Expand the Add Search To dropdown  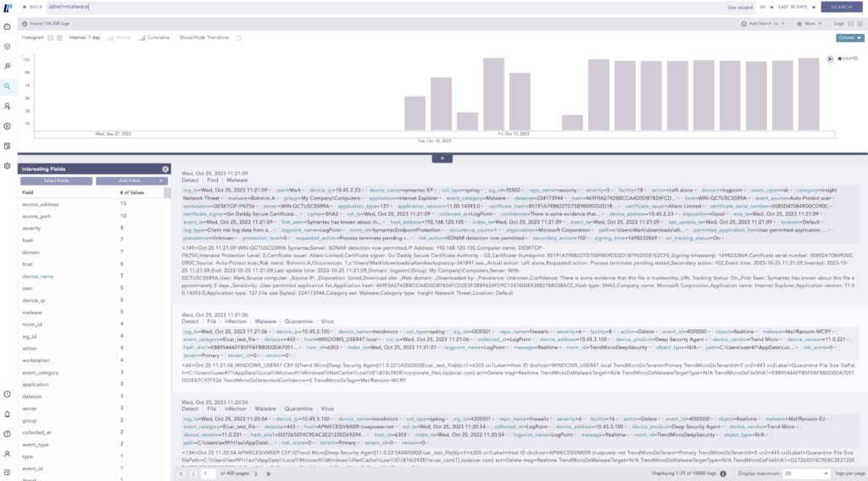click(765, 23)
